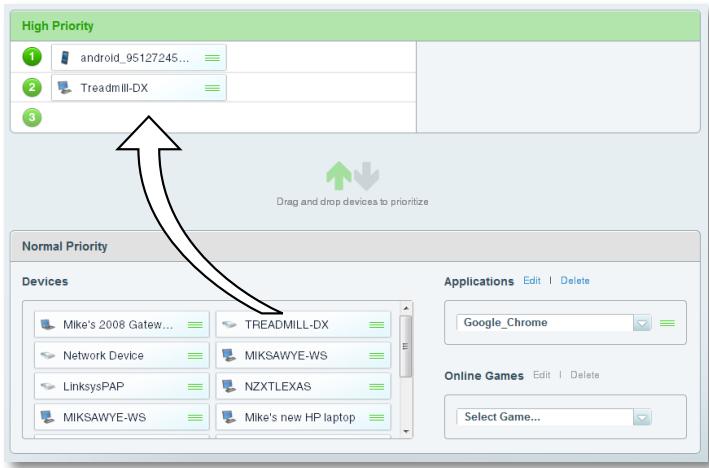This screenshot has width=709, height=468.
Task: Select the Treadmill-DX name in High Priority
Action: tap(114, 88)
